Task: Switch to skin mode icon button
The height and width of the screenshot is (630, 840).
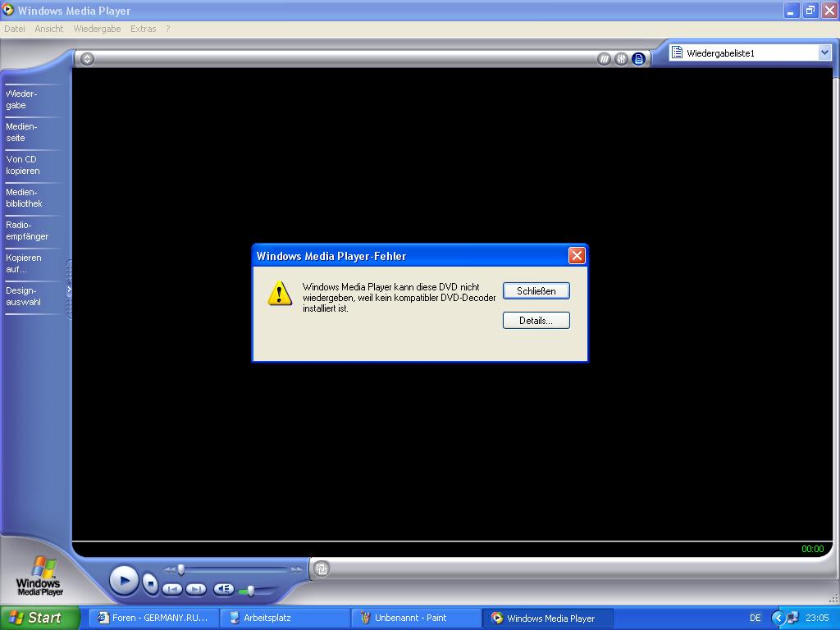Action: pos(322,569)
